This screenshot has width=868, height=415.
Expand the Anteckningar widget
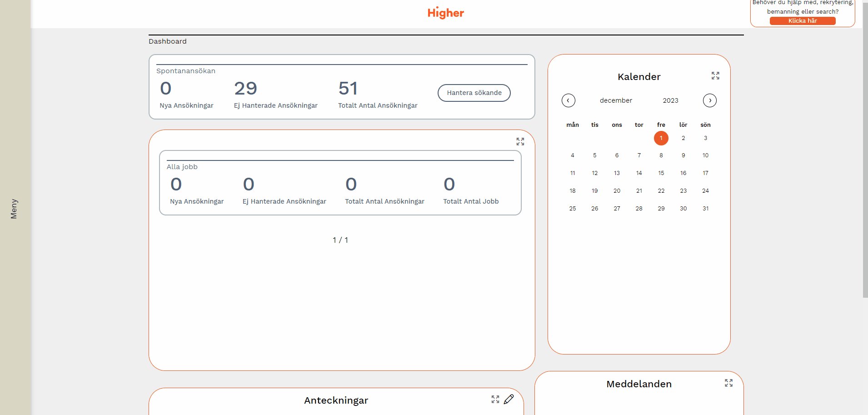(x=495, y=399)
